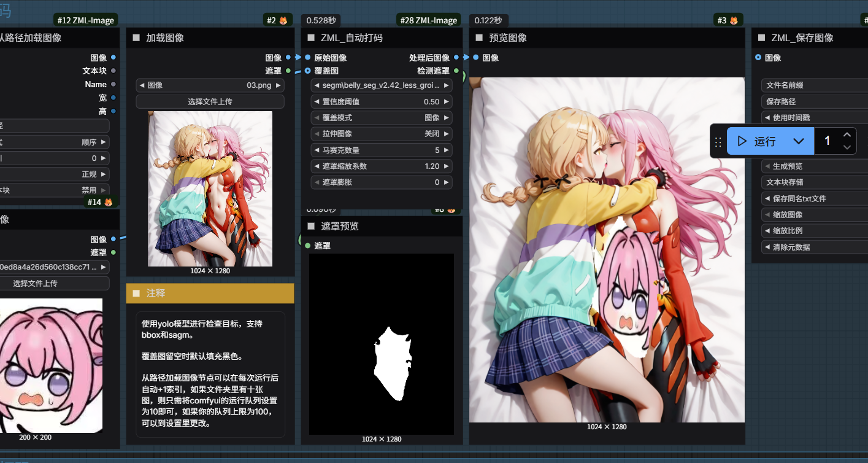Click the Name output port
This screenshot has height=463, width=868.
pos(113,84)
